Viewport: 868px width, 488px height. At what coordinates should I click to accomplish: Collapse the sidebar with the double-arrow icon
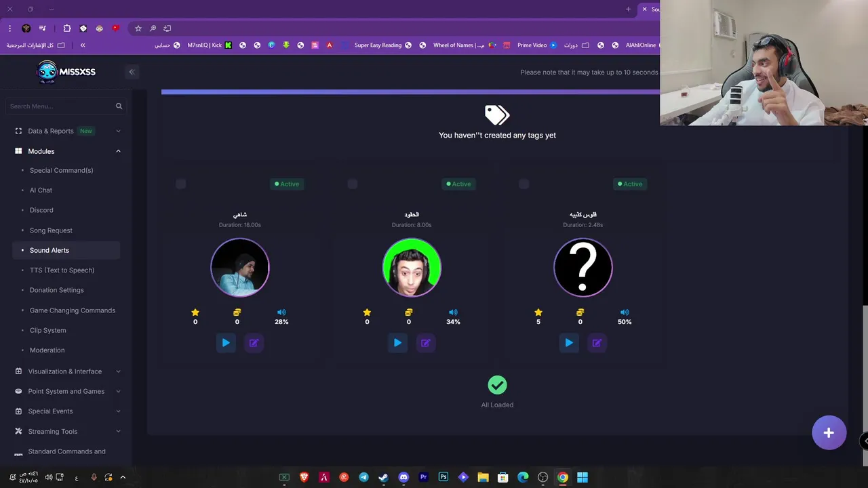click(132, 72)
